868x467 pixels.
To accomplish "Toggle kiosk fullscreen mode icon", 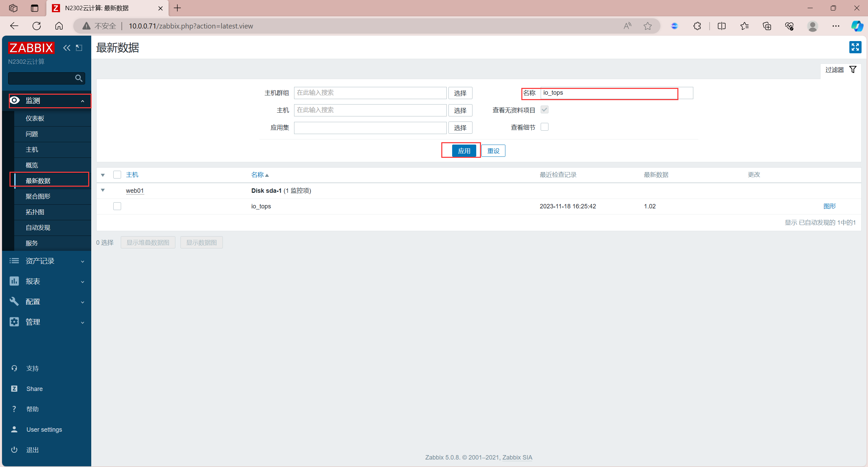I will [x=855, y=47].
